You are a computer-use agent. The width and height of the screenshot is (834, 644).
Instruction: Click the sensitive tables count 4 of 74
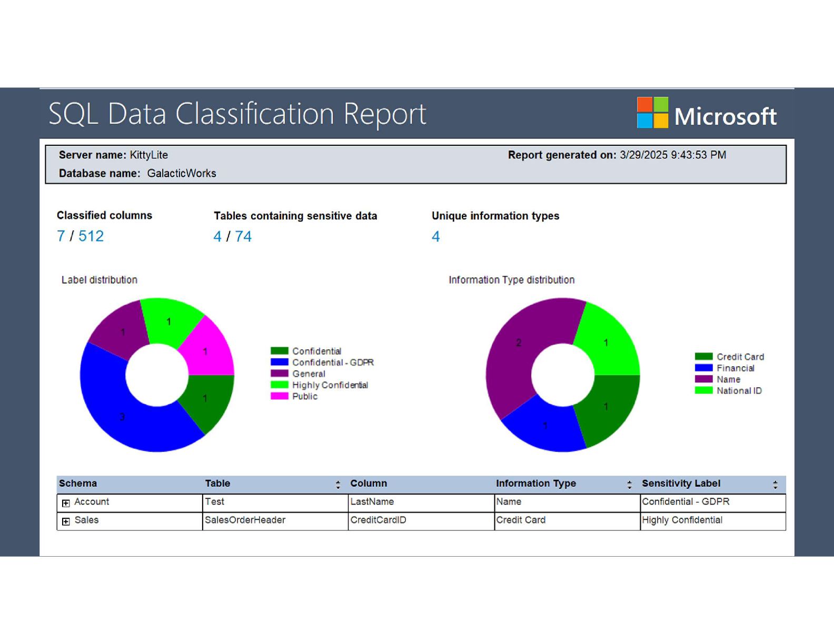217,237
